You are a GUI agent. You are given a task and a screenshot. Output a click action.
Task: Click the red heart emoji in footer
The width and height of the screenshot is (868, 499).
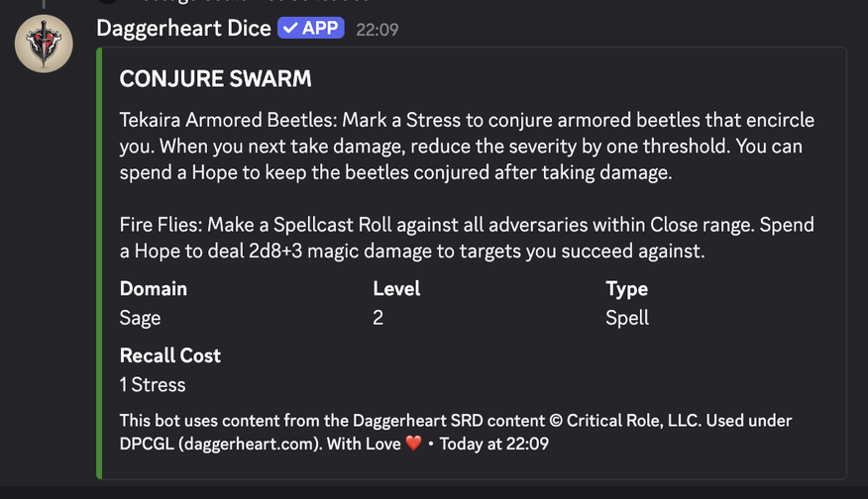click(x=413, y=444)
